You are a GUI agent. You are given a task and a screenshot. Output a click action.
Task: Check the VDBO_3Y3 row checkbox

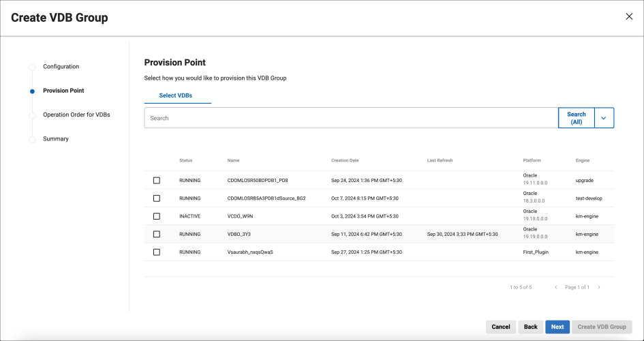click(x=157, y=234)
